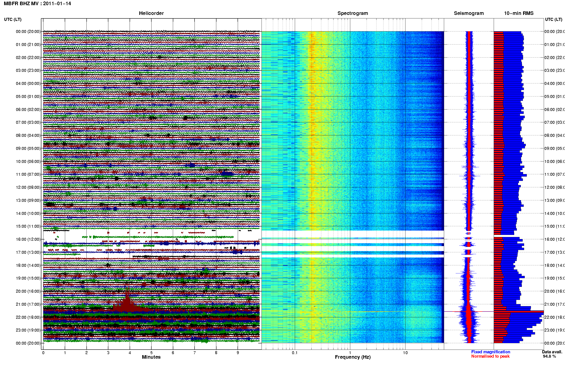Select the "9" tick on the Minutes axis
This screenshot has height=368, width=588.
[238, 353]
